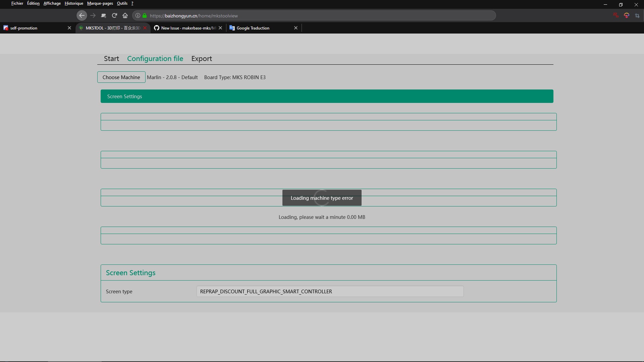
Task: Click the green padlock security icon
Action: pos(144,15)
